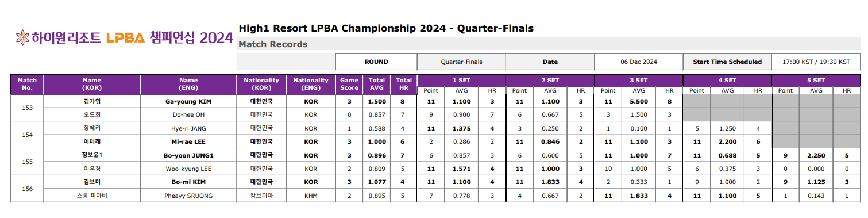Click the Name (ENG) column header
The image size is (868, 218).
188,85
